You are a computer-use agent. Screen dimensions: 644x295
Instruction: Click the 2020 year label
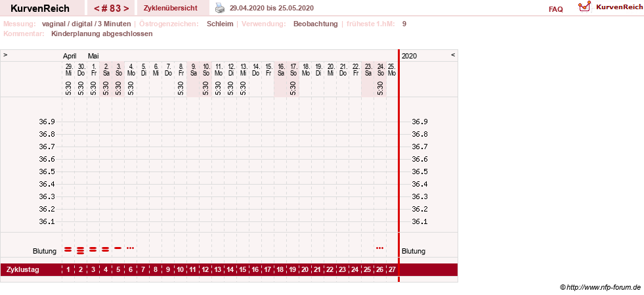click(x=409, y=56)
